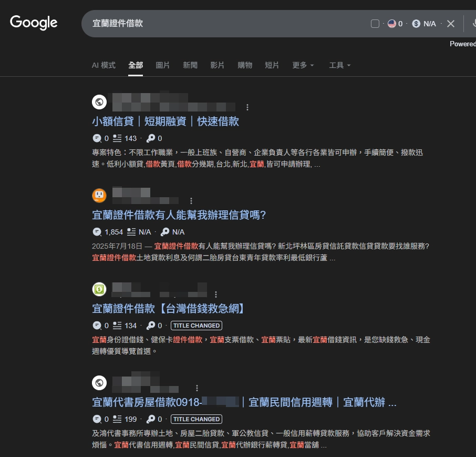Click snippet text starting 宜蘭身份證借錢
Screen dimensions: 476x457
pyautogui.click(x=261, y=346)
